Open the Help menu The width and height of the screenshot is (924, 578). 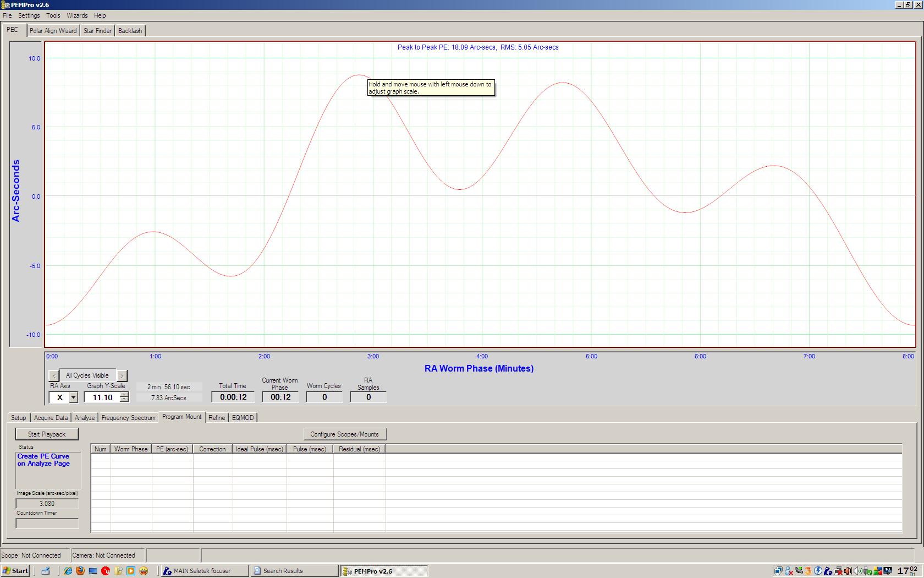point(100,15)
